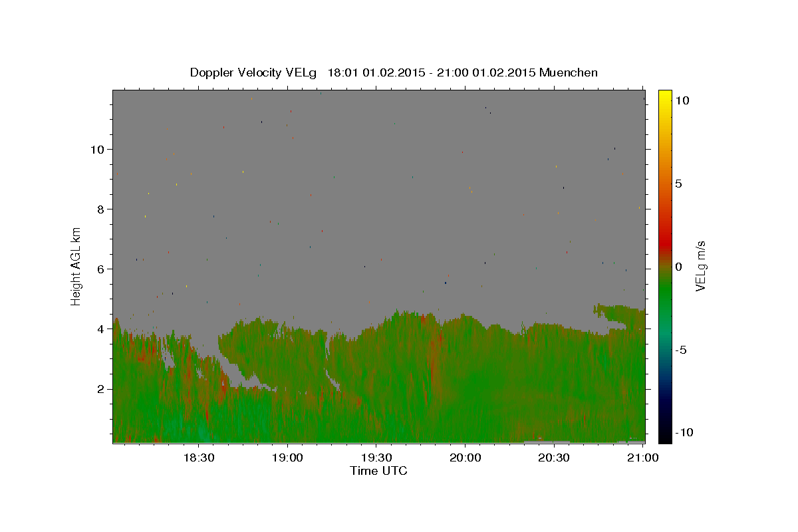Click the colorbar value 5 label
798x532 pixels.
(x=679, y=184)
